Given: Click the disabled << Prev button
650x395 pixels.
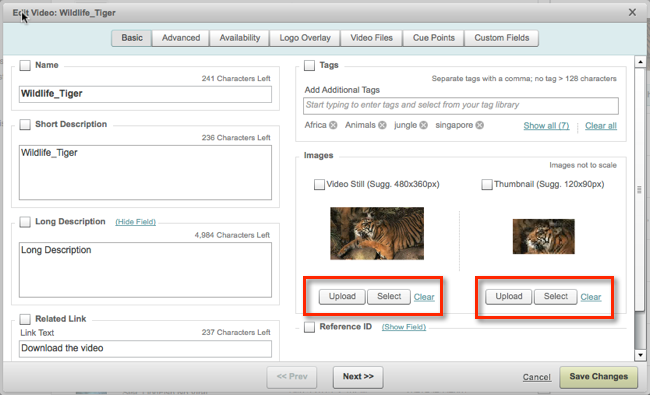Looking at the screenshot, I should pos(292,377).
